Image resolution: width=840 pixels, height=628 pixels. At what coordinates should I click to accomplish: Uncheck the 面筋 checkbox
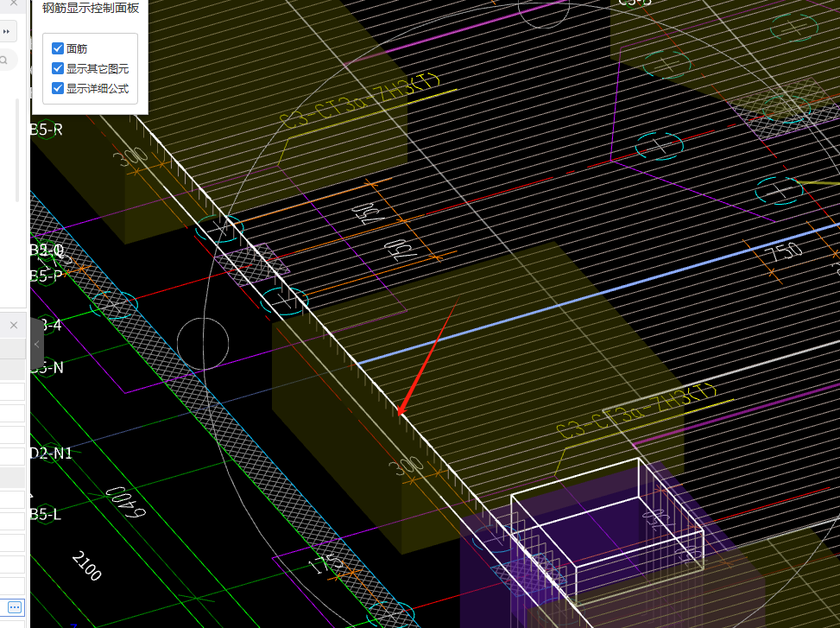58,48
